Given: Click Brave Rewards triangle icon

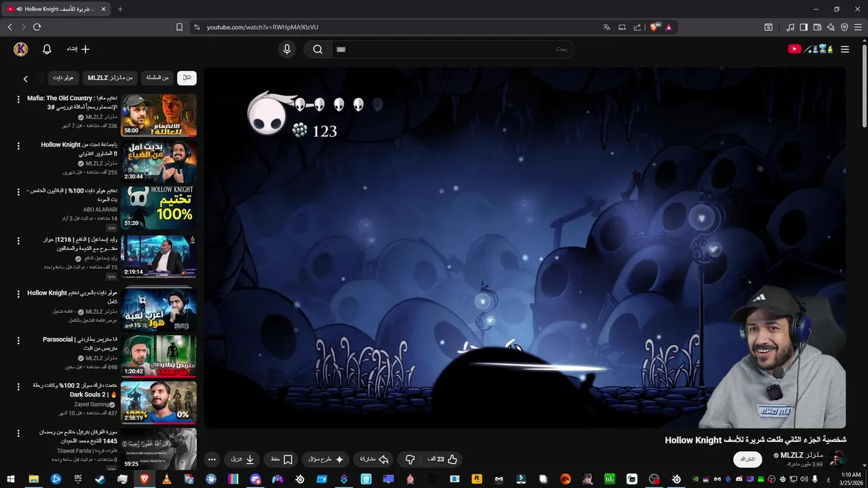Looking at the screenshot, I should coord(669,27).
